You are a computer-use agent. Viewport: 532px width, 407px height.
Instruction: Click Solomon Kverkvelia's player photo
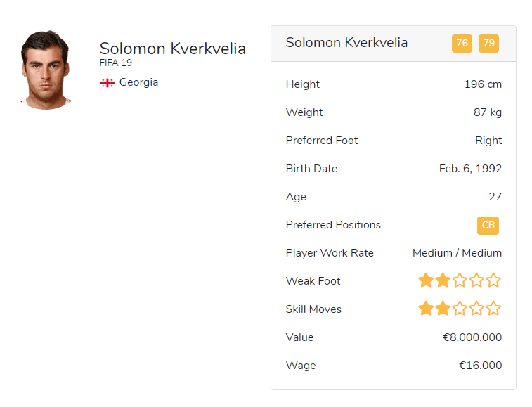coord(46,69)
